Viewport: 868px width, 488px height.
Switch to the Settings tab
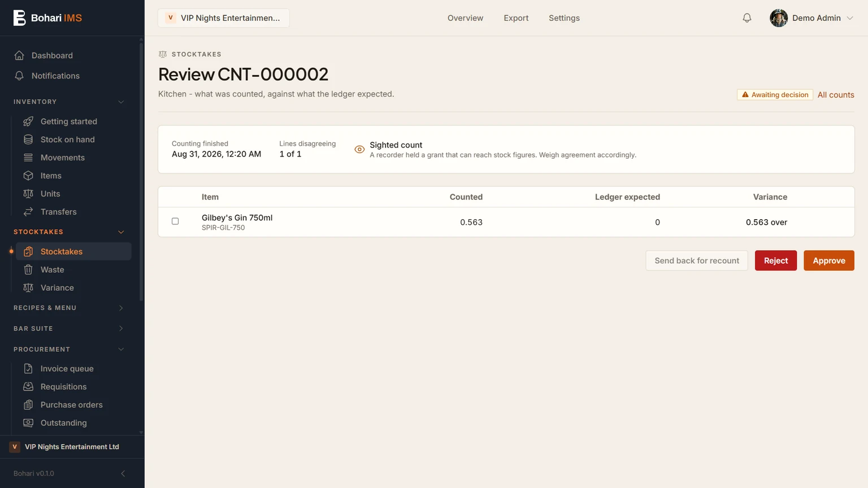point(564,18)
